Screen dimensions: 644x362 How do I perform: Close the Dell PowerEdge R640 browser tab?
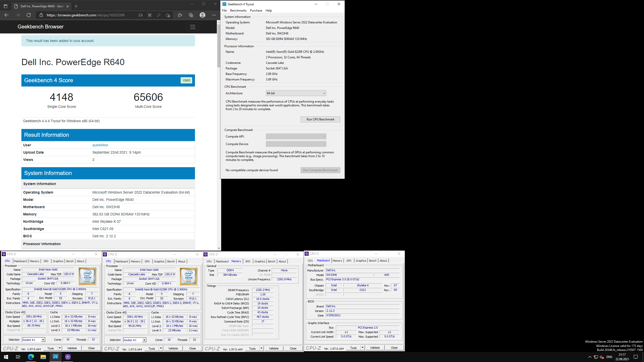tap(67, 6)
